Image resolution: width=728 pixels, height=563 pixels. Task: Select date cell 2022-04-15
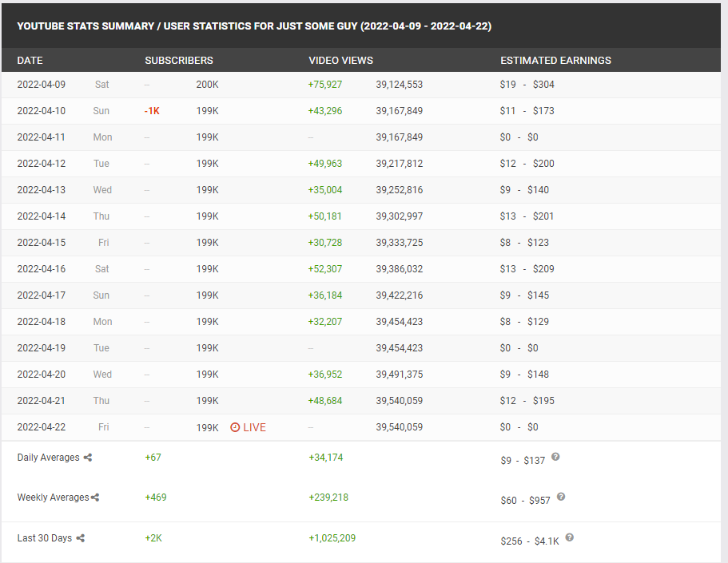click(x=42, y=243)
